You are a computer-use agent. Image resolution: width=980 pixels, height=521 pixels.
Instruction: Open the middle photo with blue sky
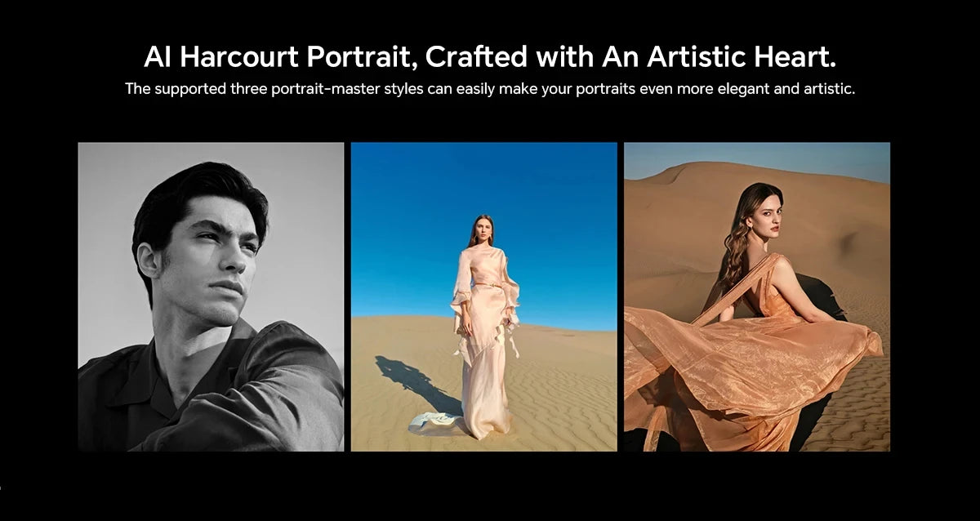pyautogui.click(x=483, y=296)
